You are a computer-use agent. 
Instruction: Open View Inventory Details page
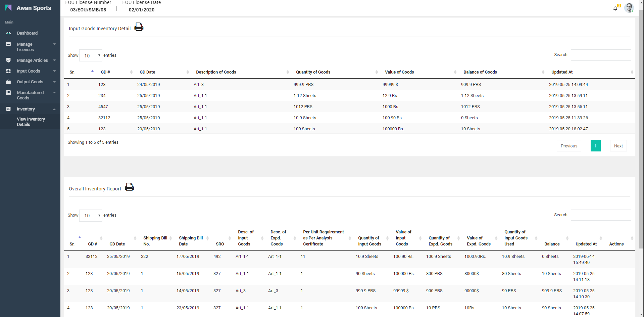[31, 122]
